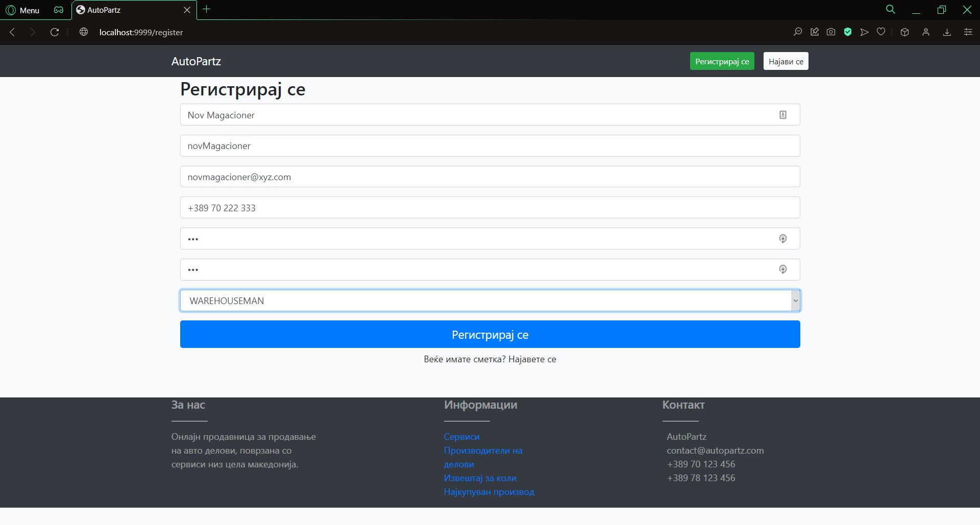Viewport: 980px width, 525px height.
Task: Click the Најави се navbar button
Action: [x=786, y=61]
